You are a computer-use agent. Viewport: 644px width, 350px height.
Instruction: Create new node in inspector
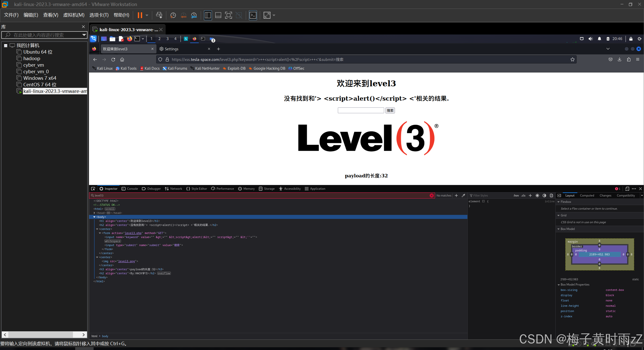pyautogui.click(x=456, y=196)
